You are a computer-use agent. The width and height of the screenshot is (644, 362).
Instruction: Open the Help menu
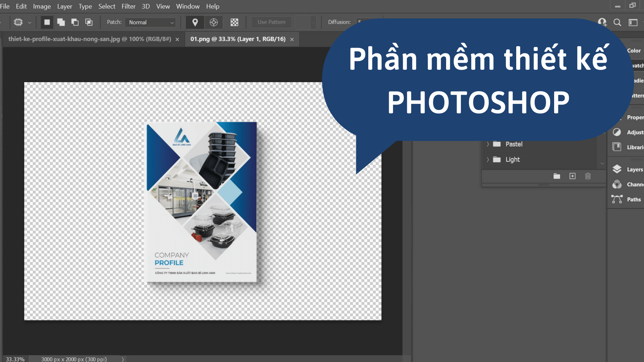[x=213, y=6]
